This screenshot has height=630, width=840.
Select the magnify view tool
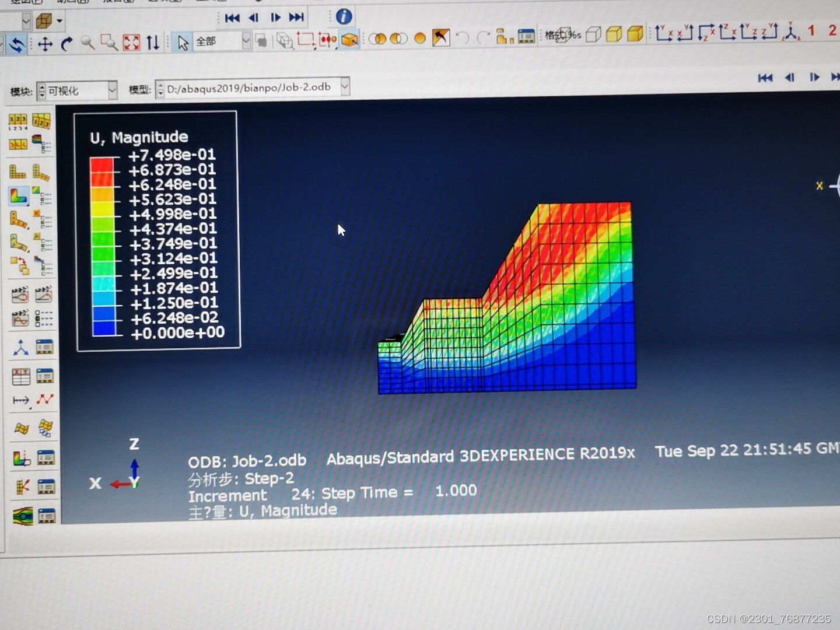pos(87,43)
